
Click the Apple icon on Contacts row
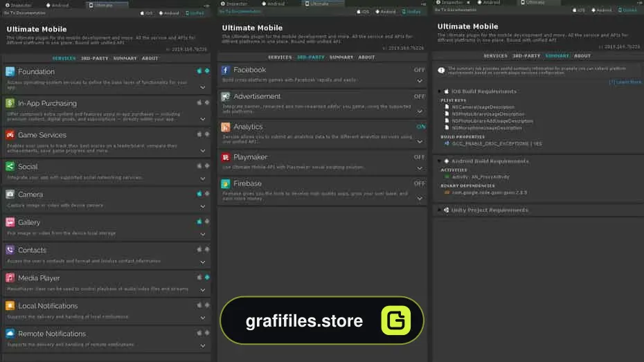(x=199, y=250)
